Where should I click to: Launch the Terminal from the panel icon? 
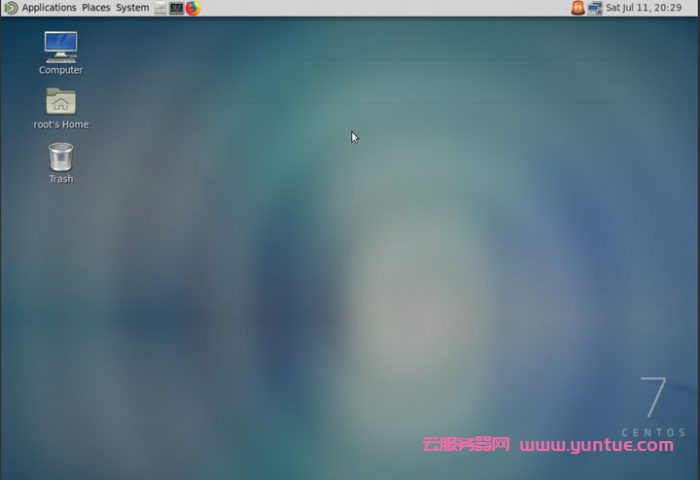pos(176,8)
